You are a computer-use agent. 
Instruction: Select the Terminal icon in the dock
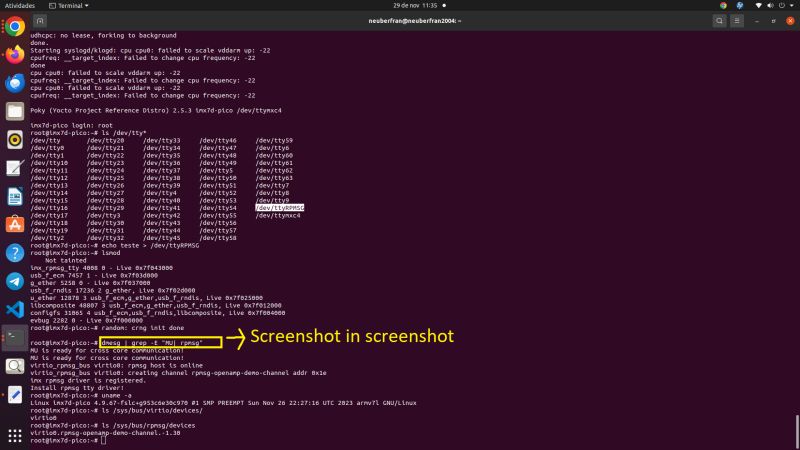[15, 337]
